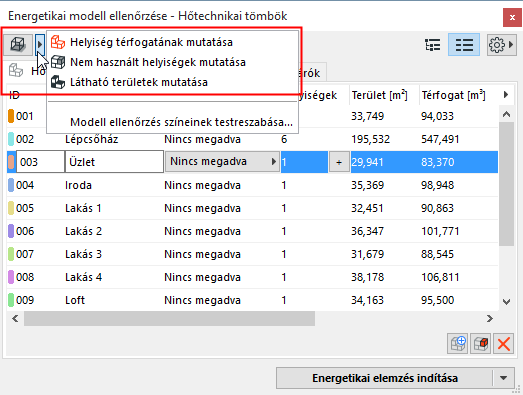The image size is (523, 395).
Task: Open the gear settings dropdown
Action: (x=501, y=44)
